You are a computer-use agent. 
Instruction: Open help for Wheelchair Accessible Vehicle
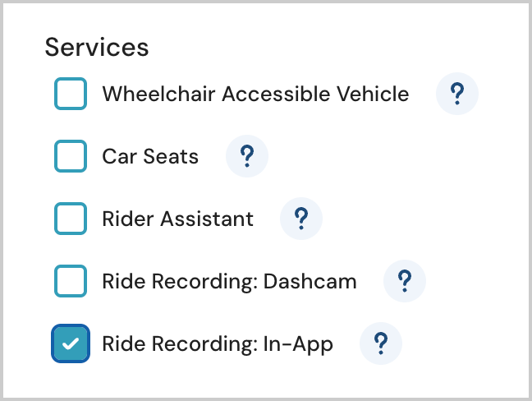(x=457, y=94)
